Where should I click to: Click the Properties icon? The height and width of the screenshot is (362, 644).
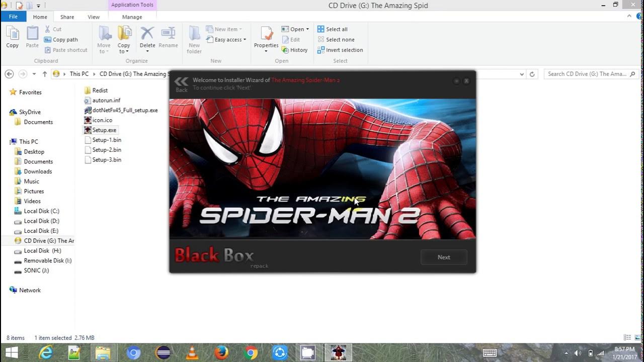point(266,34)
